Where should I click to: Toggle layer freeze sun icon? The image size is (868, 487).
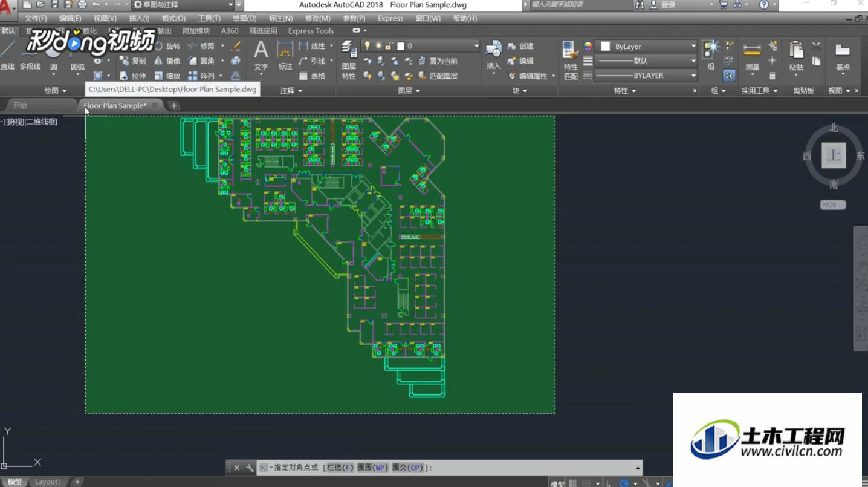[x=378, y=46]
